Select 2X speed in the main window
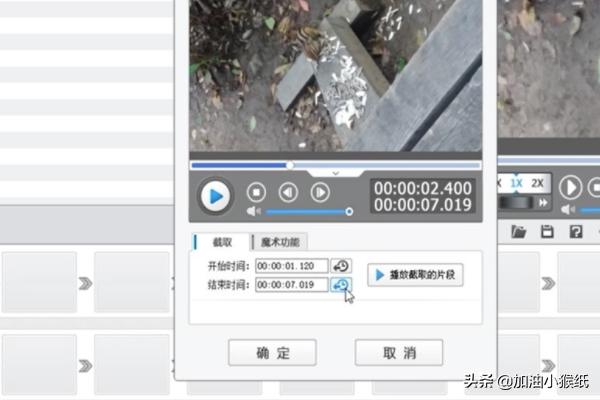This screenshot has height=400, width=600. coord(537,183)
